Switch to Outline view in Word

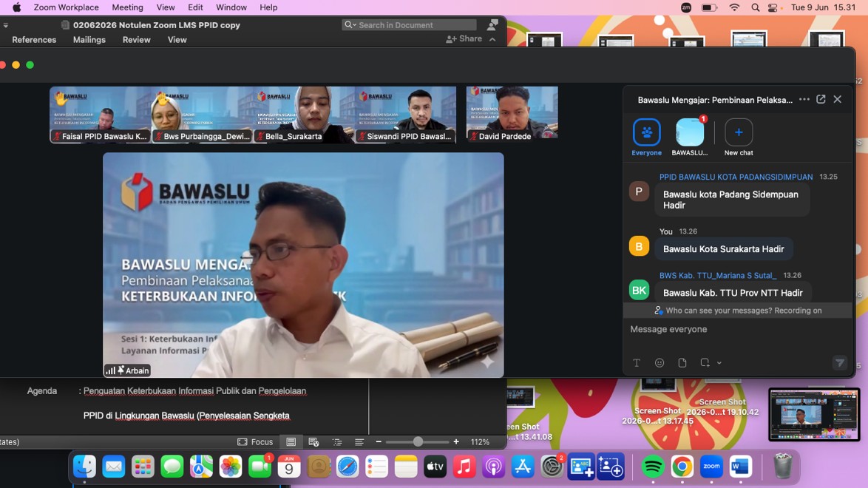point(336,442)
